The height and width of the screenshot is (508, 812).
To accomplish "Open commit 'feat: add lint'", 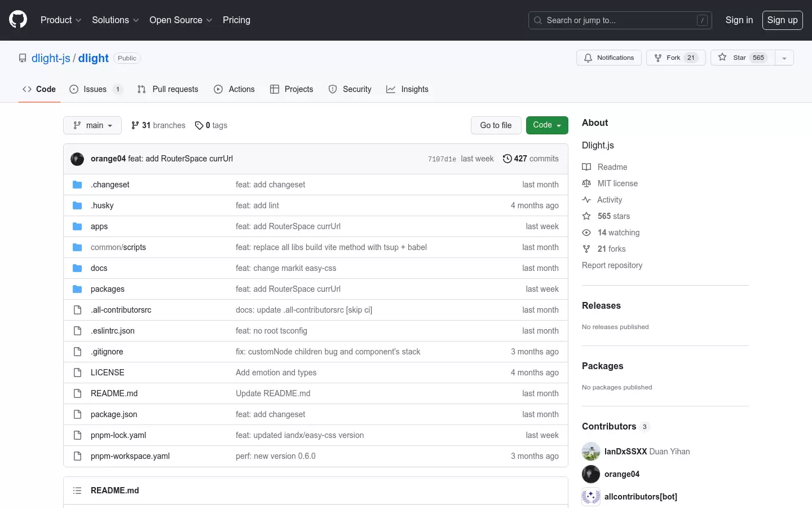I will click(x=257, y=205).
